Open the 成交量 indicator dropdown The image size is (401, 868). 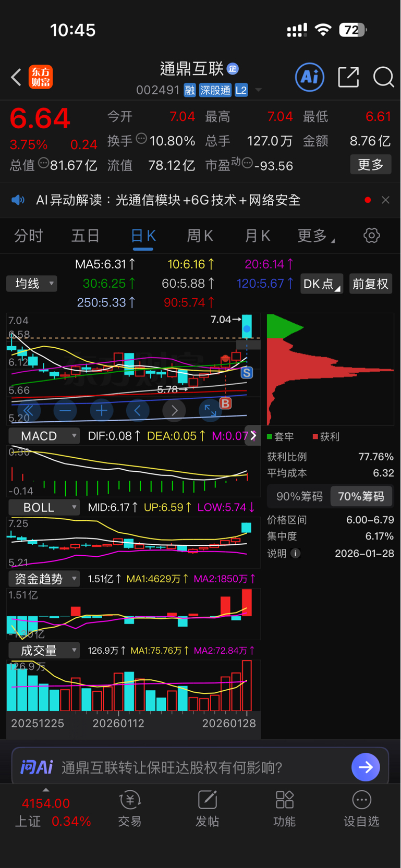point(44,651)
